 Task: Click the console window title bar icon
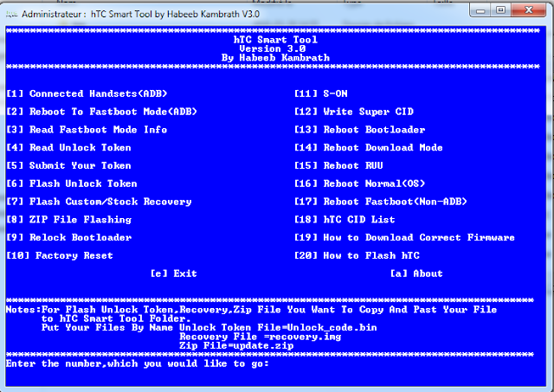point(11,14)
